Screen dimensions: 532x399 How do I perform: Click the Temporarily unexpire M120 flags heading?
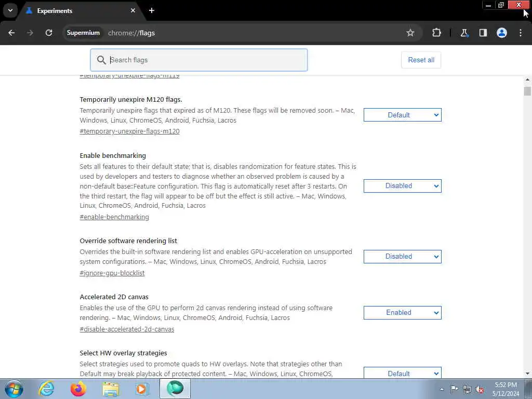(131, 99)
